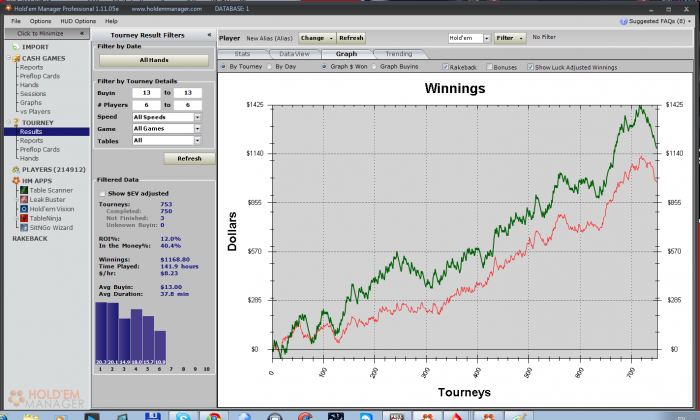Screen dimensions: 700x420
Task: Open RAKEBACK in the sidebar
Action: pyautogui.click(x=29, y=239)
